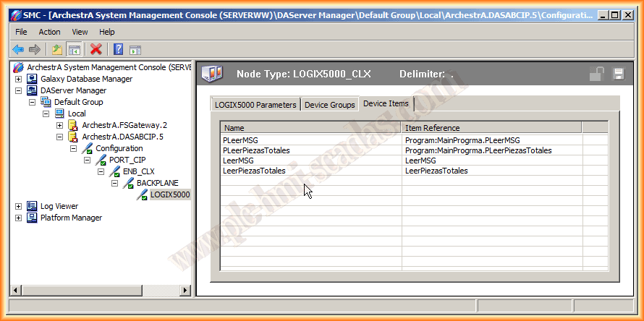The image size is (644, 321).
Task: Switch to LOGIX5000 Parameters tab
Action: click(255, 105)
